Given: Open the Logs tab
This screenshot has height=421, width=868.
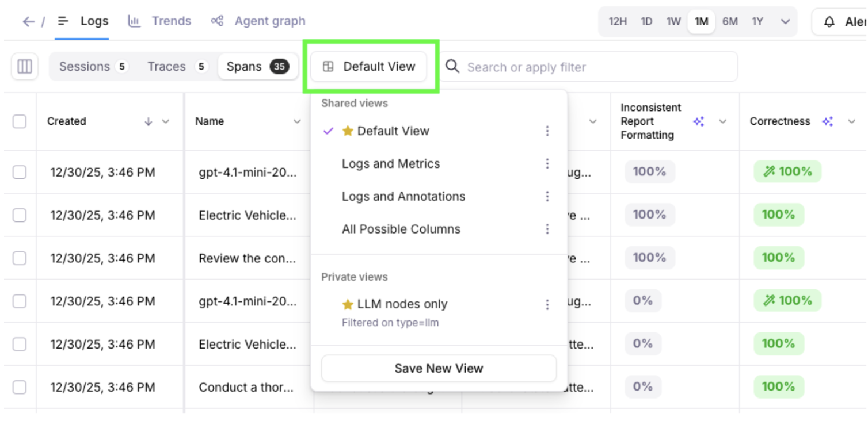Looking at the screenshot, I should click(x=83, y=21).
